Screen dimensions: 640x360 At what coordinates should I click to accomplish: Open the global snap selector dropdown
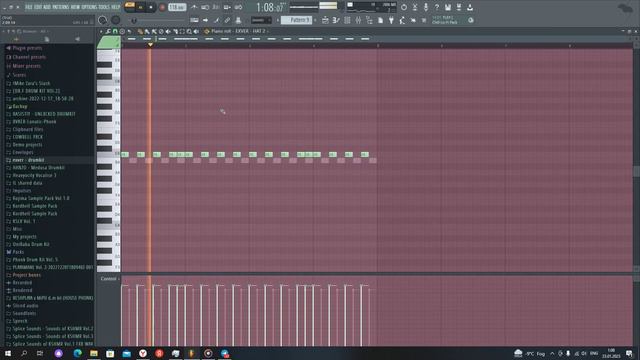[x=261, y=20]
